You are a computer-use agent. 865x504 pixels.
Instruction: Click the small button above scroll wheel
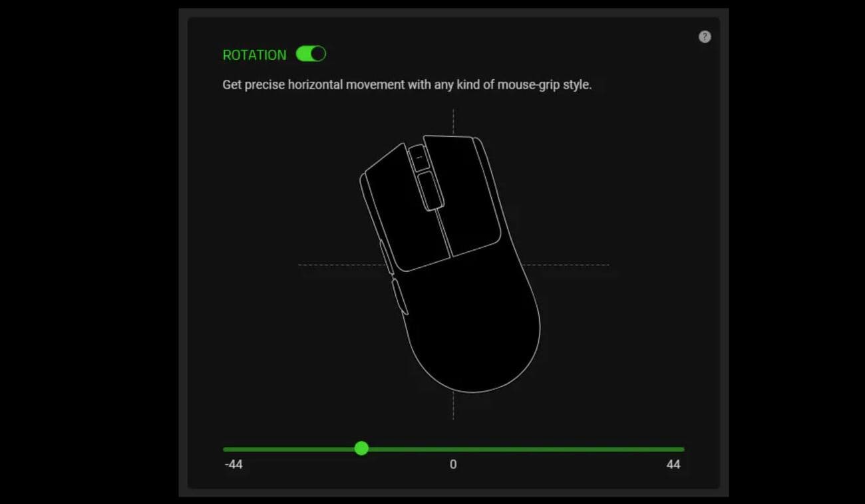pos(419,158)
